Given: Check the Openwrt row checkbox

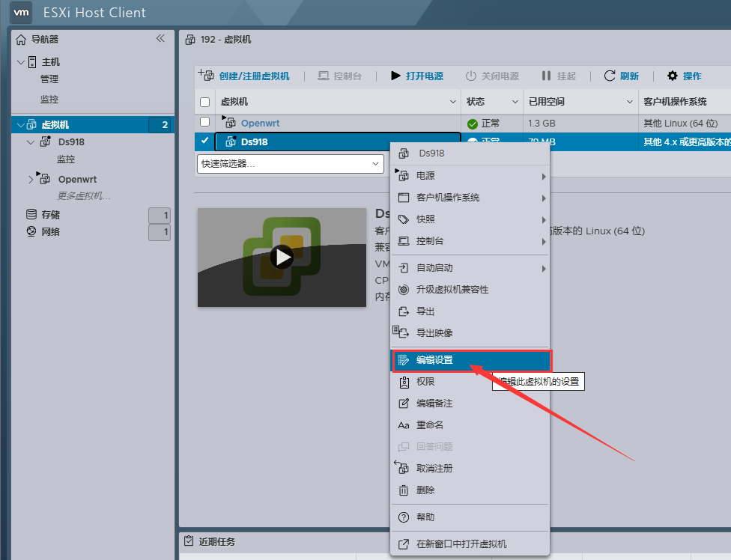Looking at the screenshot, I should pos(204,121).
